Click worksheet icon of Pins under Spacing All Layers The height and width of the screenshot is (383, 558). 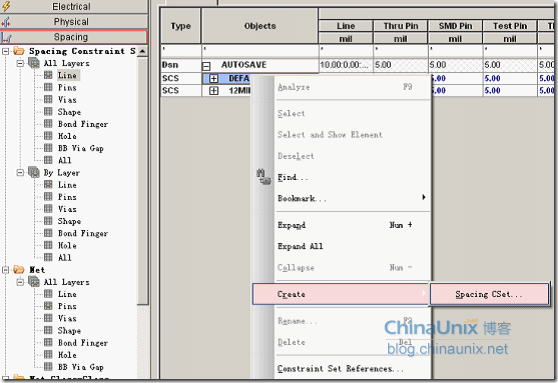(x=48, y=87)
